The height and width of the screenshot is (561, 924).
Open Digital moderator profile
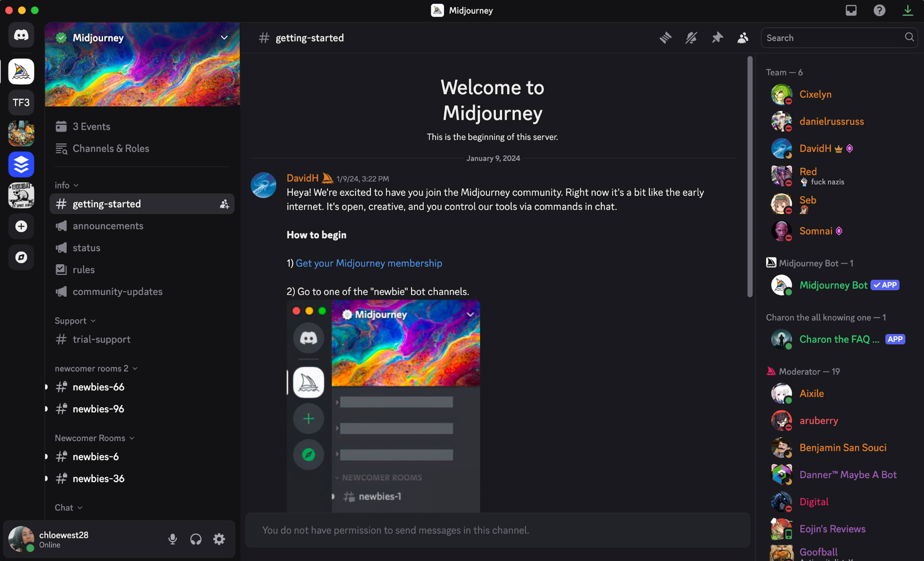click(839, 502)
